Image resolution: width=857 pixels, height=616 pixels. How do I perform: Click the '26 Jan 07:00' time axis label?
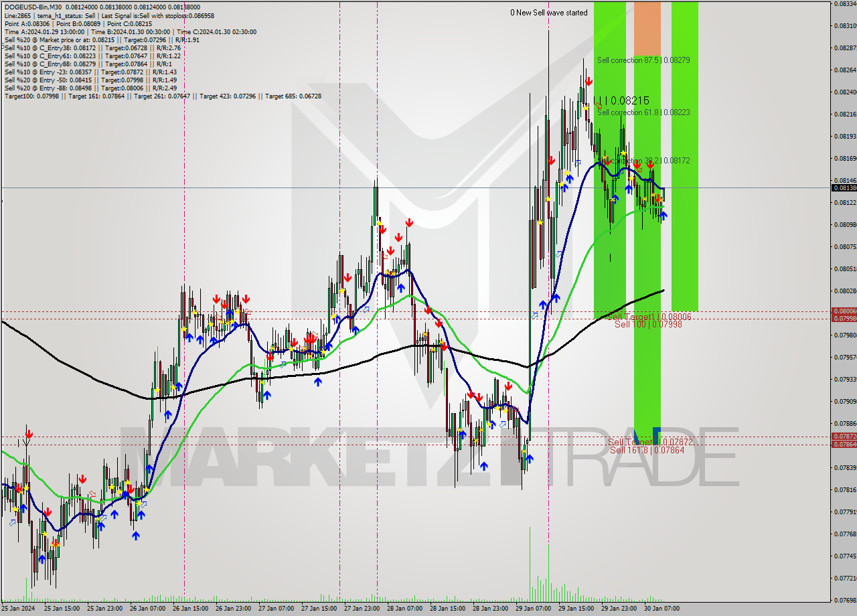click(147, 609)
